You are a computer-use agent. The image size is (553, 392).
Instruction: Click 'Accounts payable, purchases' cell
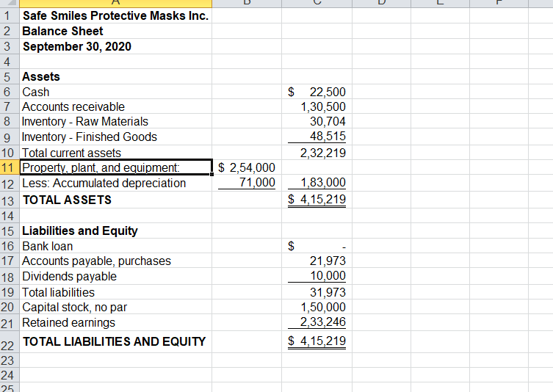[x=116, y=261]
